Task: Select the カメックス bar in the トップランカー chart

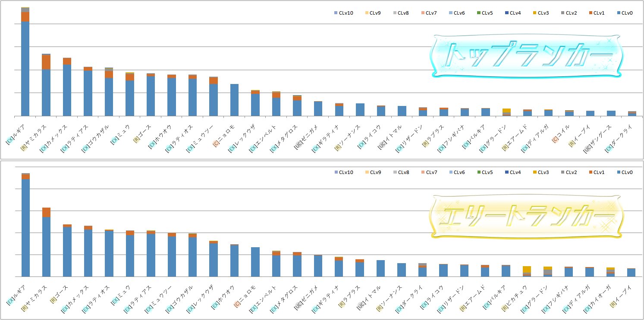Action: [67, 87]
